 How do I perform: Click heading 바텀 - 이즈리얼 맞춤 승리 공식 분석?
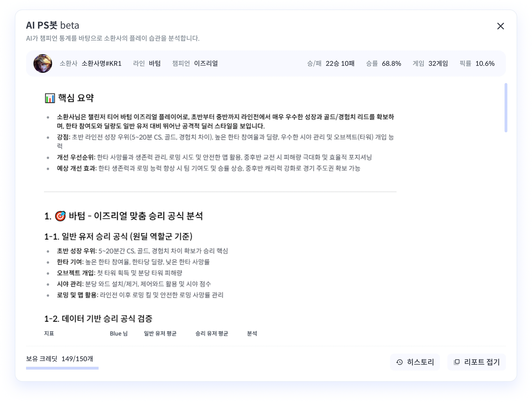point(136,216)
